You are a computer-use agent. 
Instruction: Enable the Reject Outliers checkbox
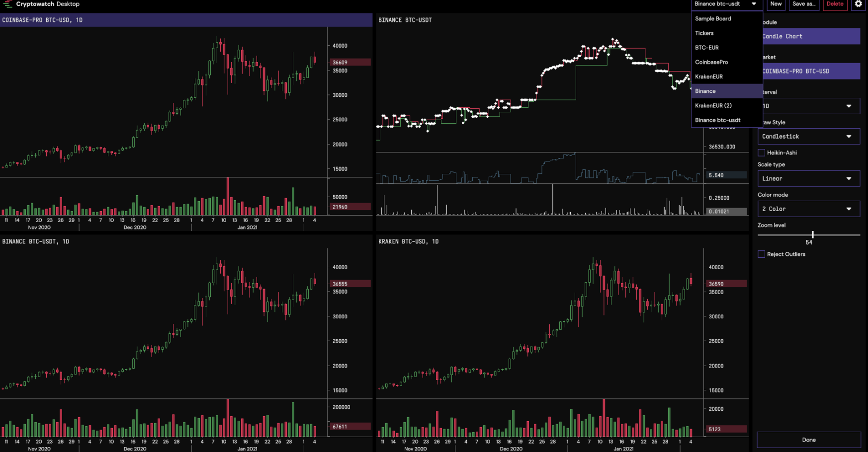pyautogui.click(x=761, y=254)
